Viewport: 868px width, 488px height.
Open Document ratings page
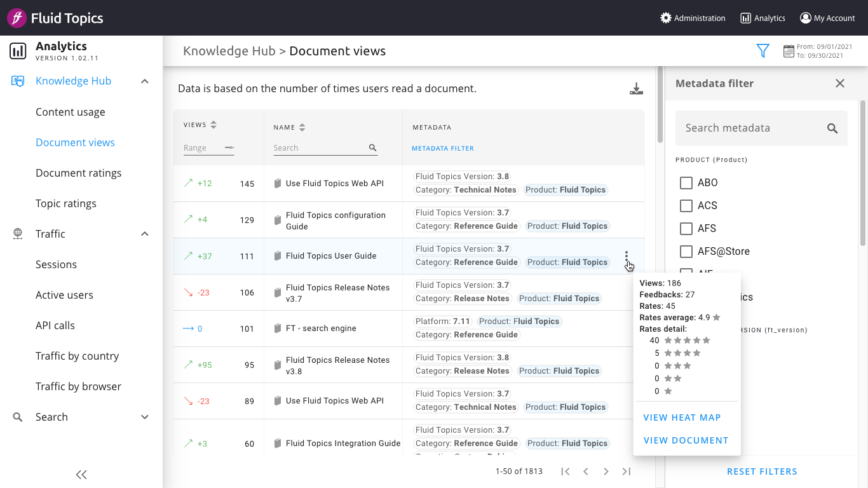pos(79,173)
